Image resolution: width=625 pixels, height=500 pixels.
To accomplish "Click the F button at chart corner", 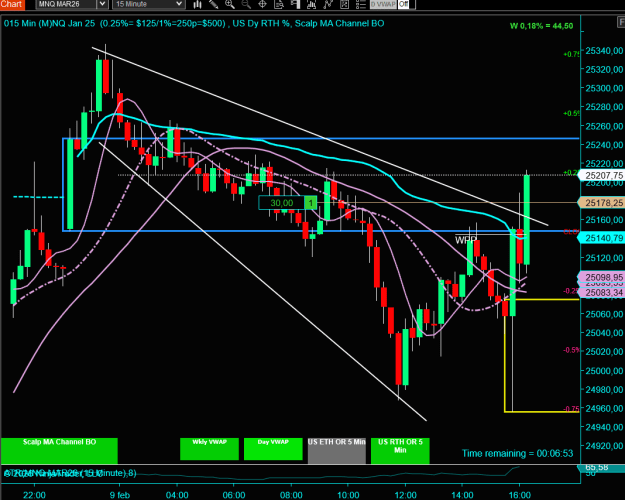I will tap(621, 23).
